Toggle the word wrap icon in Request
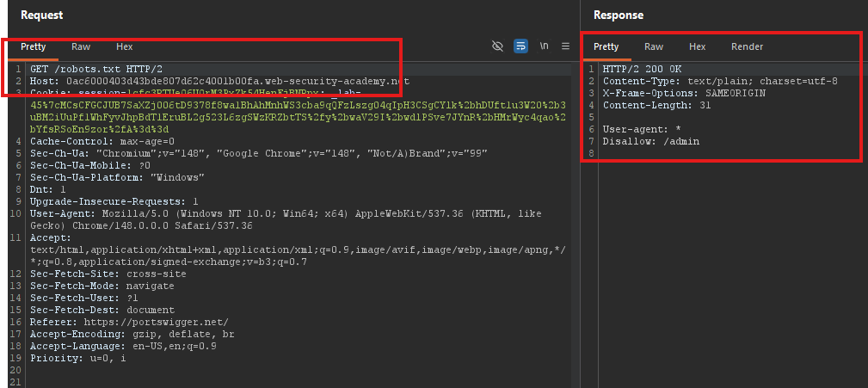The image size is (868, 388). coord(520,46)
